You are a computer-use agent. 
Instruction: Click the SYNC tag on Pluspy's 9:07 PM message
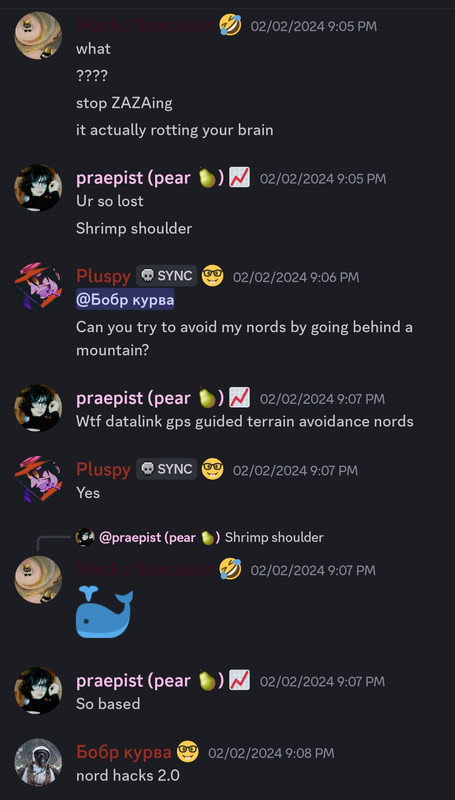point(166,469)
